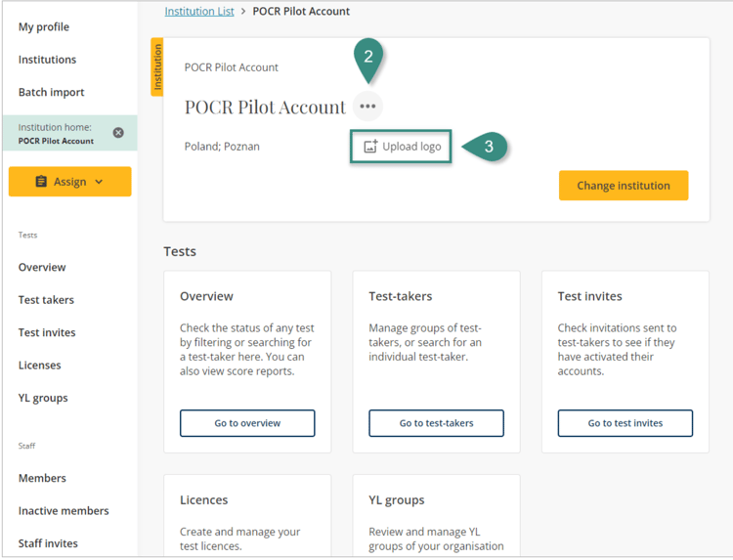Remove the Institution home selection with the X icon
This screenshot has width=733, height=560.
point(118,133)
